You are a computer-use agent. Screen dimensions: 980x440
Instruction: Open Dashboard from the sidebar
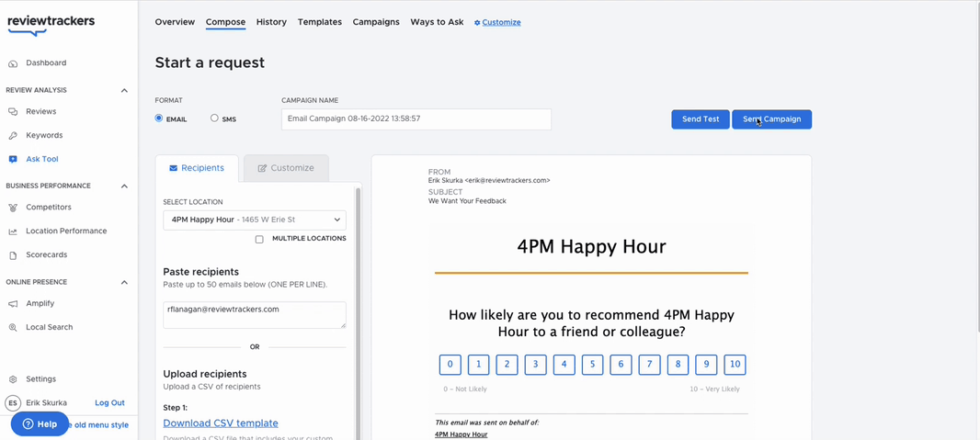tap(46, 63)
